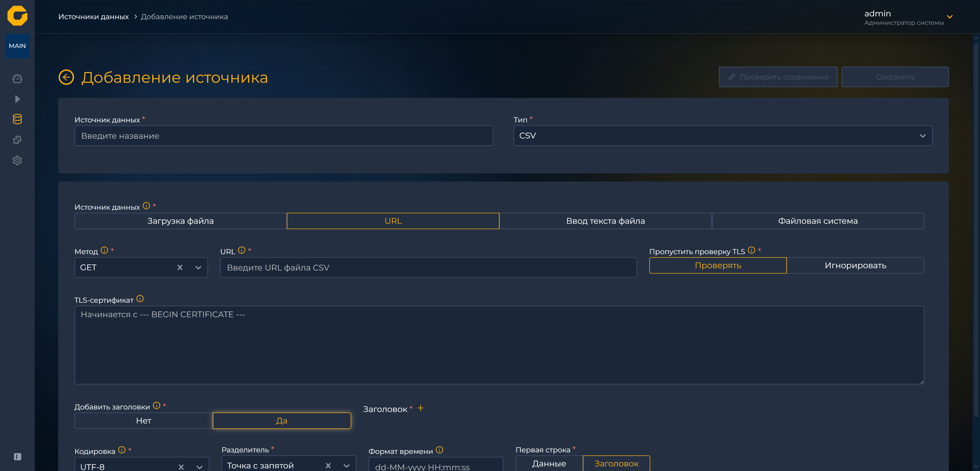980x471 pixels.
Task: Click info icon next to Добавить заголовки
Action: point(156,406)
